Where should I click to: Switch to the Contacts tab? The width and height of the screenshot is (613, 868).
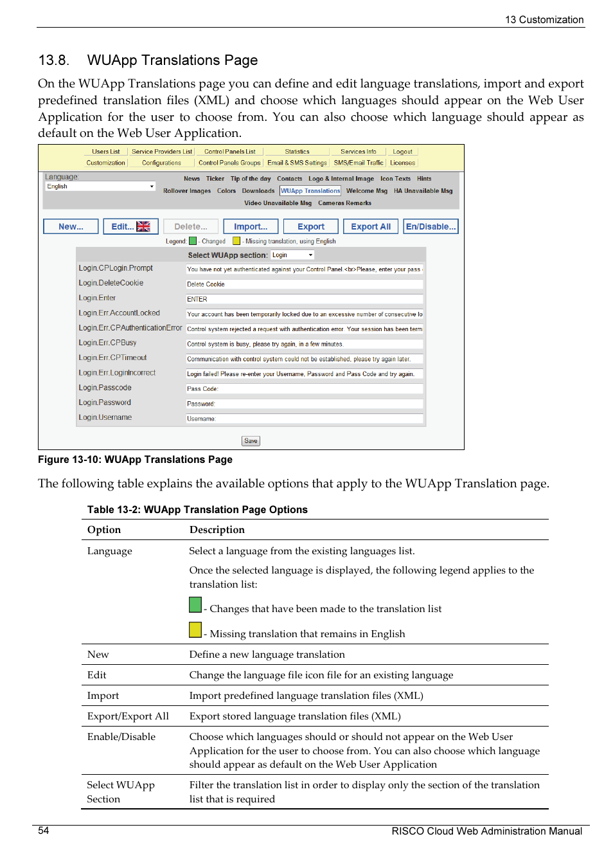click(290, 179)
